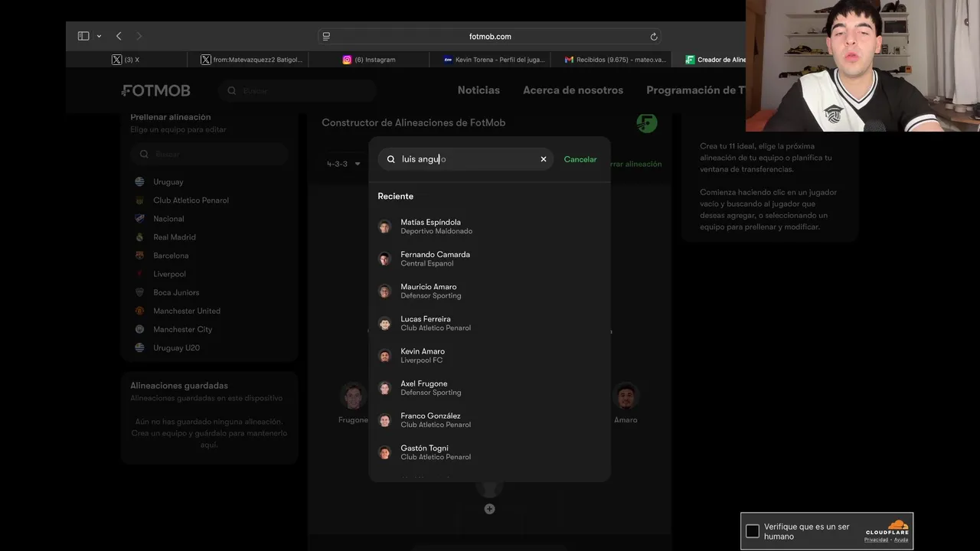Select Franco González from recent players
Viewport: 980px width, 551px height.
(x=489, y=420)
